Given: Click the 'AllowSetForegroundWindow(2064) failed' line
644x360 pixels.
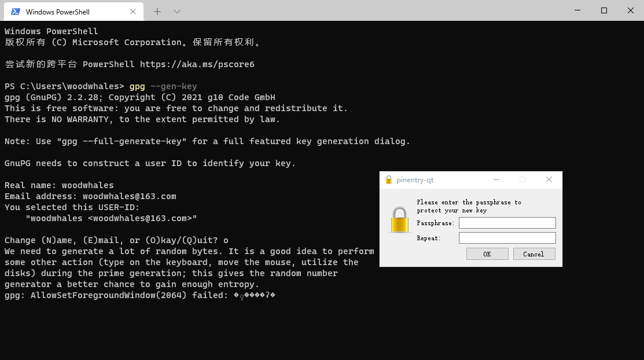Looking at the screenshot, I should click(140, 295).
